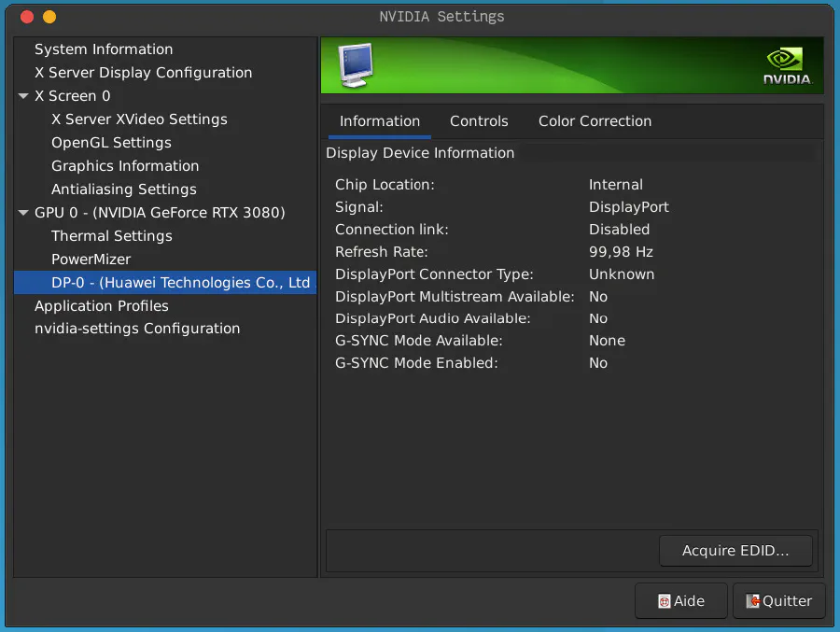The width and height of the screenshot is (840, 632).
Task: Show Thermal Settings for the GPU
Action: tap(111, 236)
